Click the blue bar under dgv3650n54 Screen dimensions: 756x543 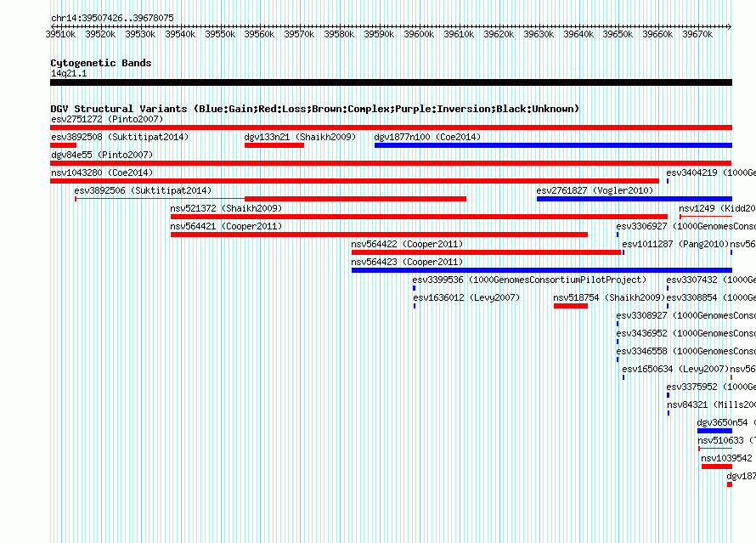tap(714, 431)
